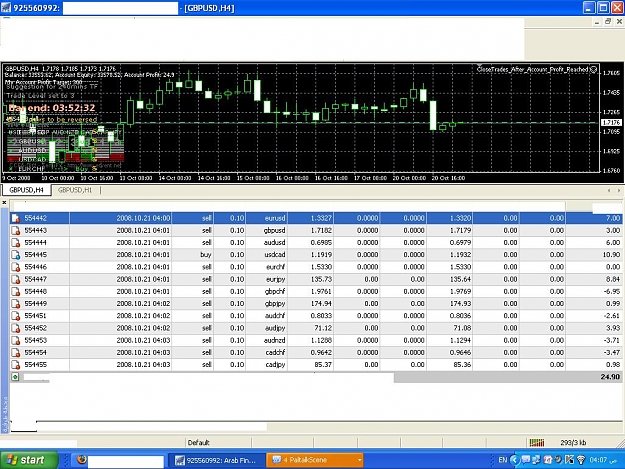The width and height of the screenshot is (625, 469).
Task: Click the Default profile in status bar
Action: [199, 443]
